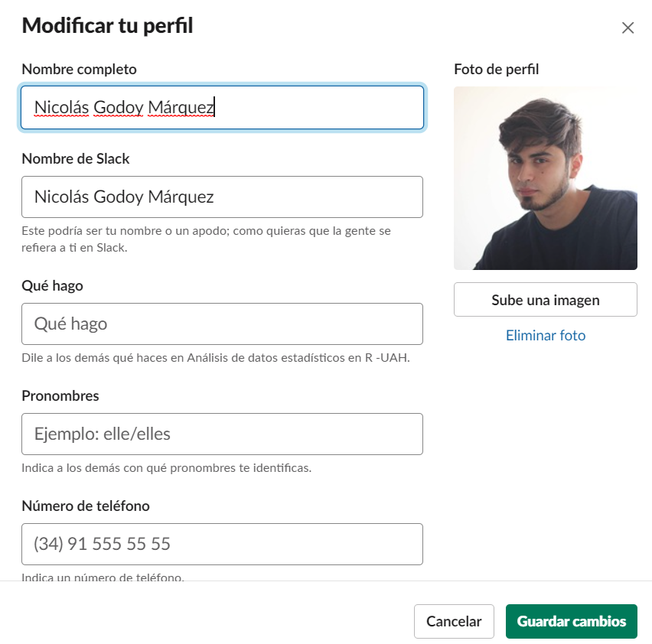The image size is (652, 644).
Task: Click the Número de teléfono label
Action: pos(86,506)
